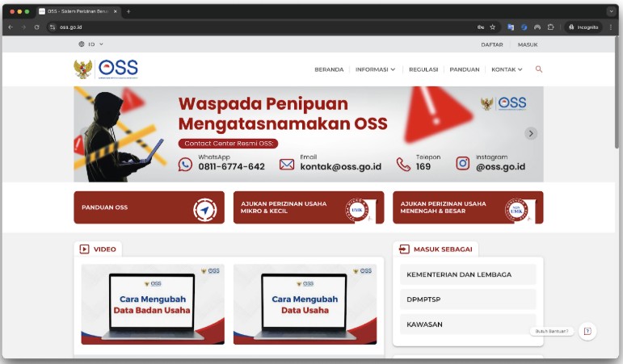Screen dimensions: 623x364
Task: Open the PANDUAN menu item
Action: (465, 69)
